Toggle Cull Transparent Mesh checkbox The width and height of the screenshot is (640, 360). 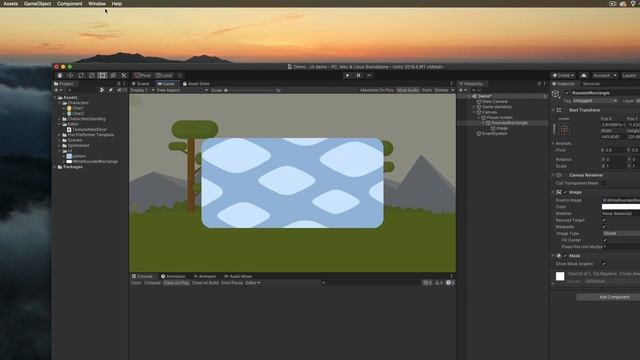(604, 183)
